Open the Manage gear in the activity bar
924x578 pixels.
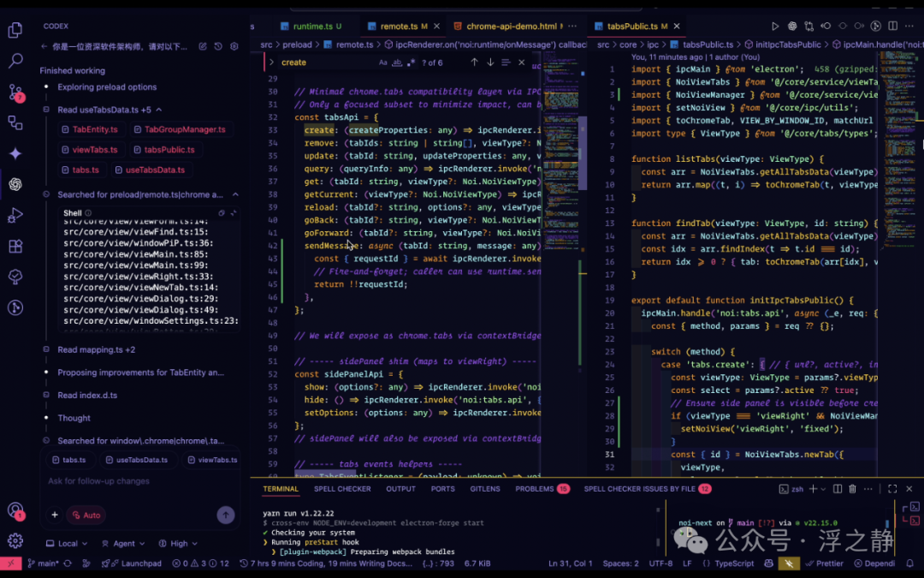15,540
